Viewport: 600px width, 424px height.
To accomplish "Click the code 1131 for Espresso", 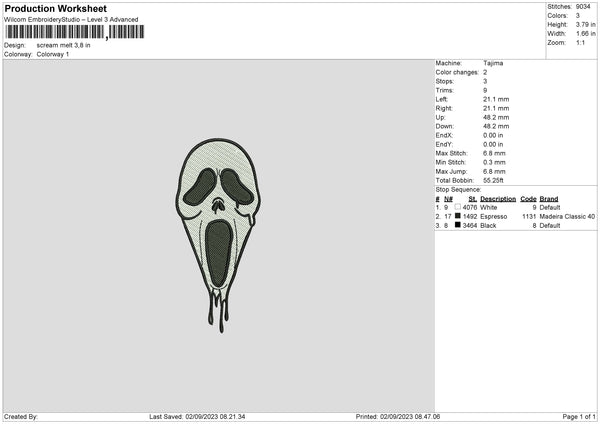I will click(x=529, y=217).
